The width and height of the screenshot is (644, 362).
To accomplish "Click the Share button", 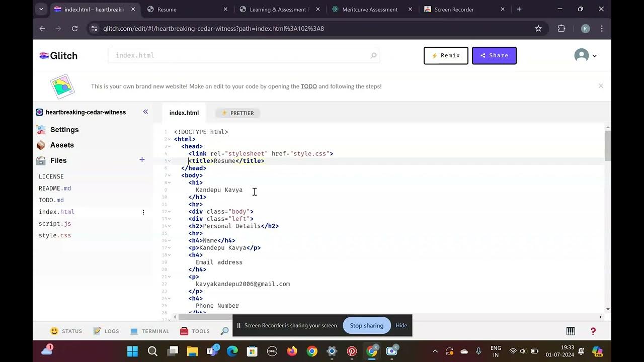I will [x=494, y=55].
